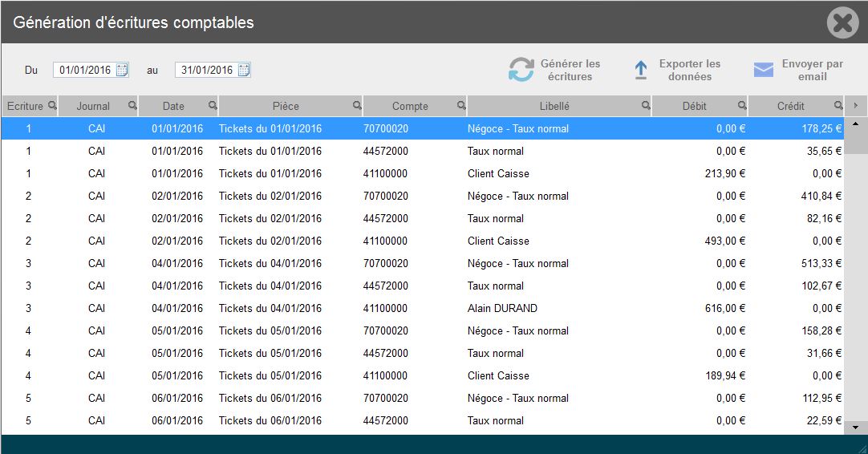The width and height of the screenshot is (868, 454).
Task: Click Générer les écritures button
Action: [x=554, y=70]
